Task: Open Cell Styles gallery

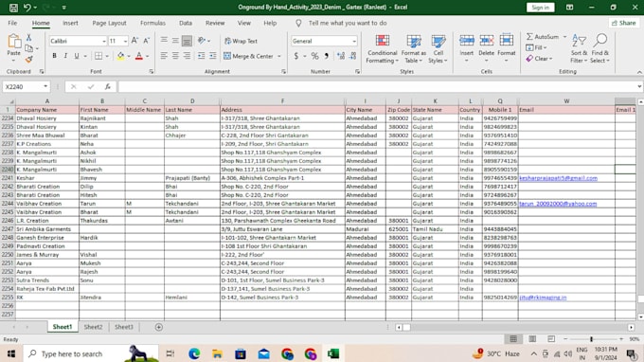Action: pyautogui.click(x=438, y=49)
